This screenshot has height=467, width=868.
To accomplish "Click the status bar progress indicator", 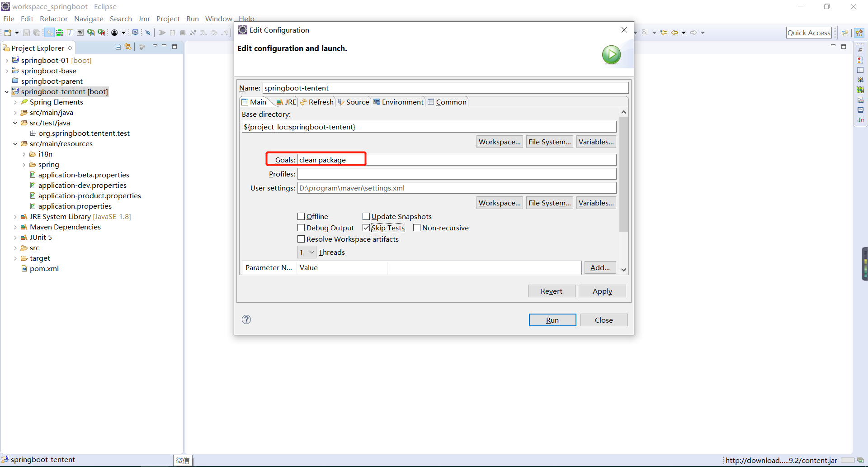I will (847, 460).
